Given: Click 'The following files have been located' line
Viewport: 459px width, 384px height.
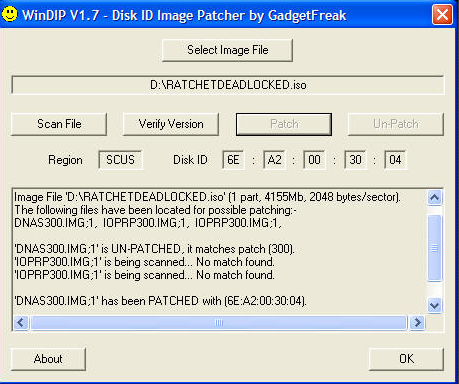Looking at the screenshot, I should (155, 210).
